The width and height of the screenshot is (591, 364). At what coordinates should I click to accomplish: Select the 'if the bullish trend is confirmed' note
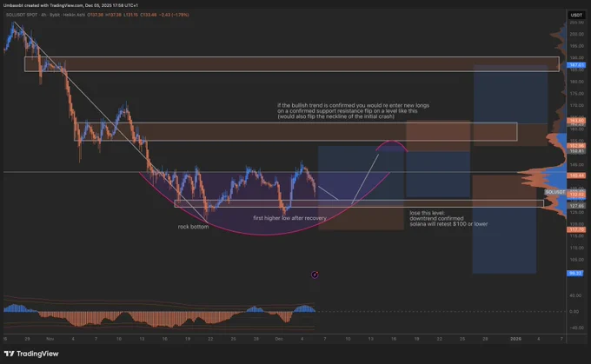pyautogui.click(x=353, y=111)
